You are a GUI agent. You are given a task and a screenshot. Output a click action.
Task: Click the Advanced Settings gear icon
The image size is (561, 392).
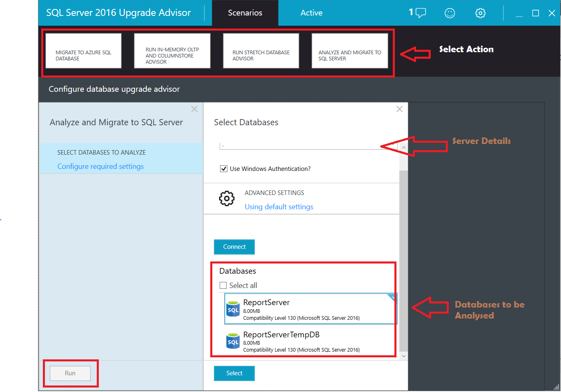pyautogui.click(x=227, y=199)
